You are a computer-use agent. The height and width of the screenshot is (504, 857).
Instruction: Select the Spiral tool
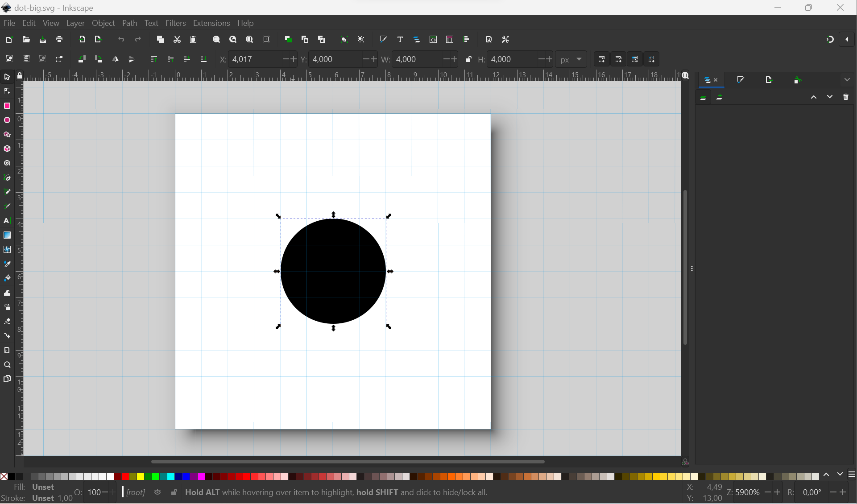[x=7, y=163]
